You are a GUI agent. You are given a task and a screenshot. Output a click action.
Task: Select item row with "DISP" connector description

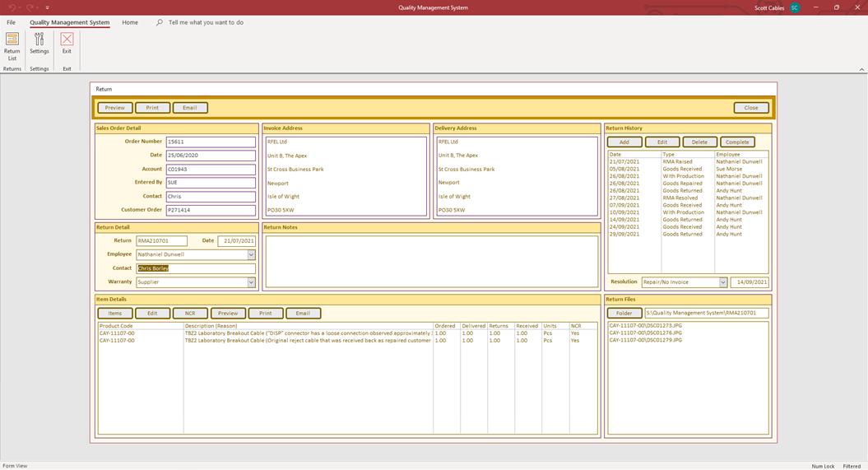[348, 334]
